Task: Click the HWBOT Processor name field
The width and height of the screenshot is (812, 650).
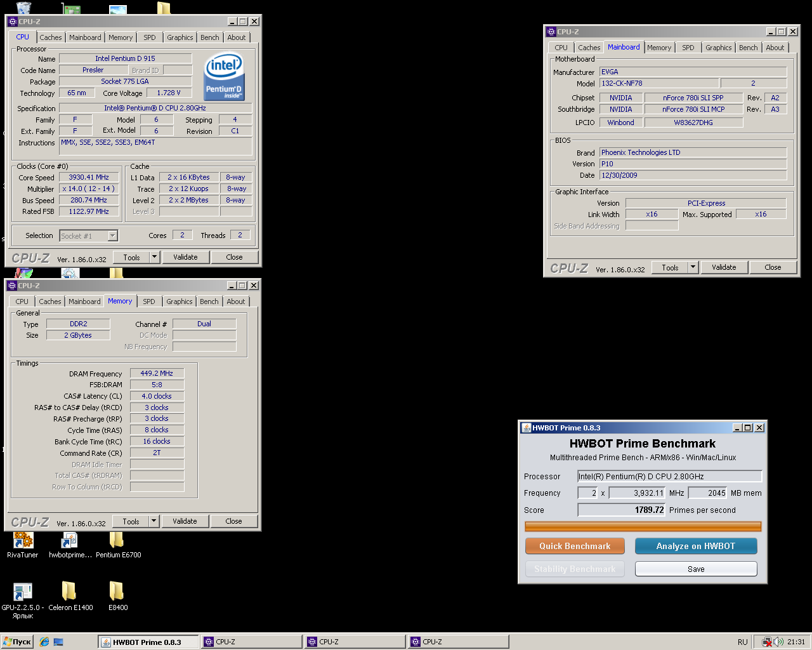Action: tap(669, 476)
